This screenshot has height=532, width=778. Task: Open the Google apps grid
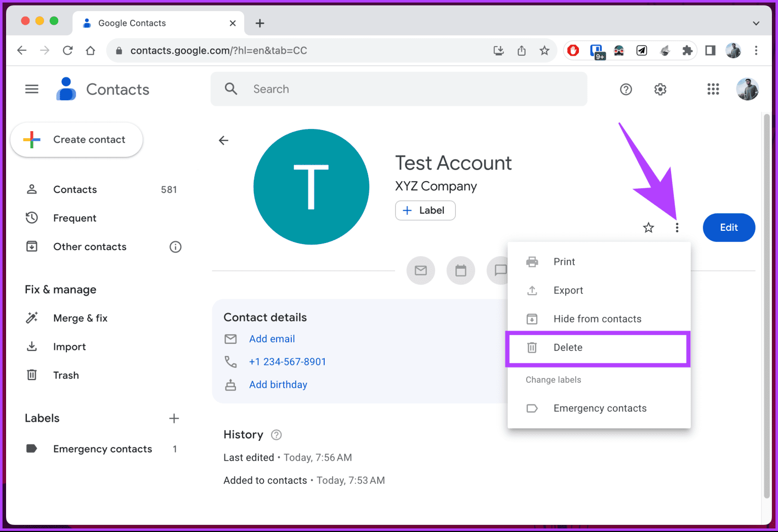coord(713,90)
